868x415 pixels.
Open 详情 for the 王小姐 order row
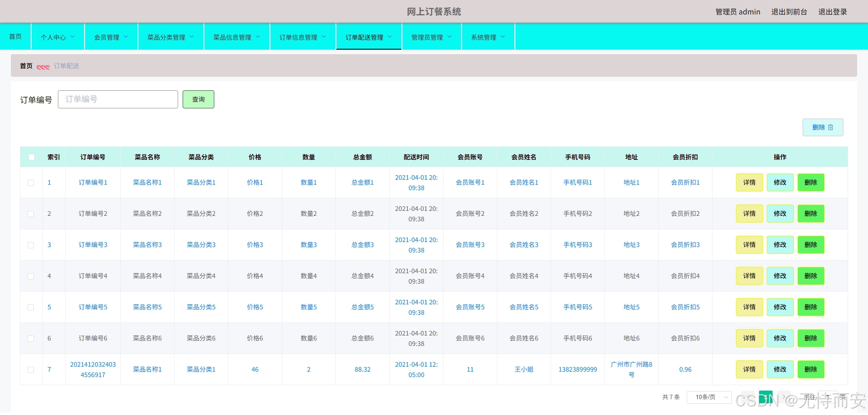tap(750, 369)
